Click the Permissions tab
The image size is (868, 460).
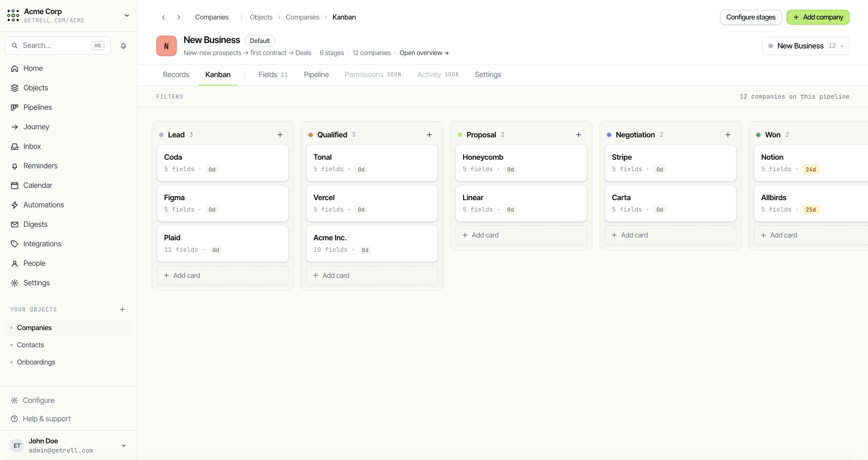coord(373,75)
